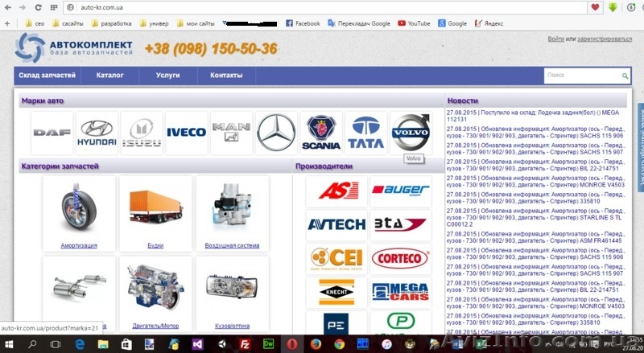
Task: Open the Volvo brand logo
Action: click(x=411, y=133)
